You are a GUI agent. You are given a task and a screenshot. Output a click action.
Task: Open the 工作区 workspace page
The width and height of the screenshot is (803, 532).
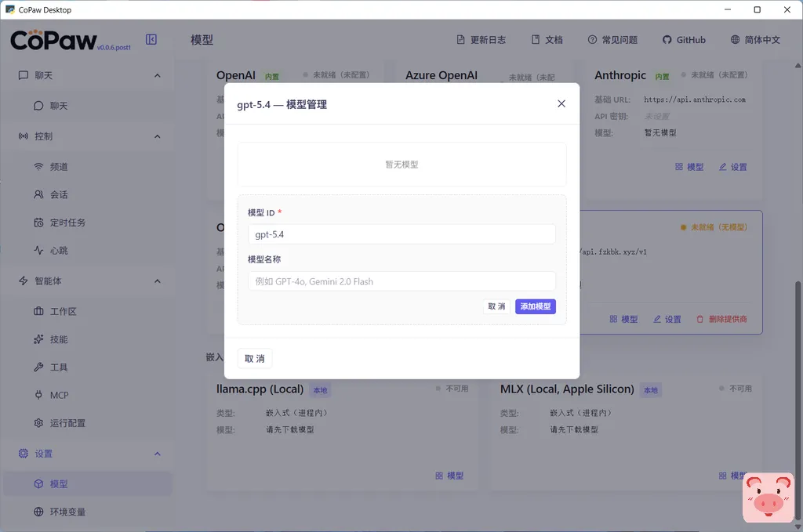point(88,312)
